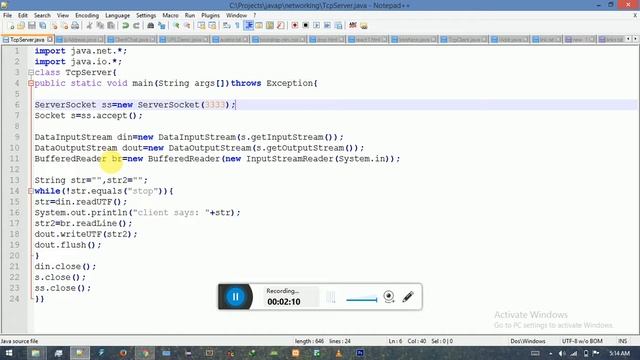Open File Explorer from taskbar
The width and height of the screenshot is (640, 360).
pyautogui.click(x=36, y=353)
